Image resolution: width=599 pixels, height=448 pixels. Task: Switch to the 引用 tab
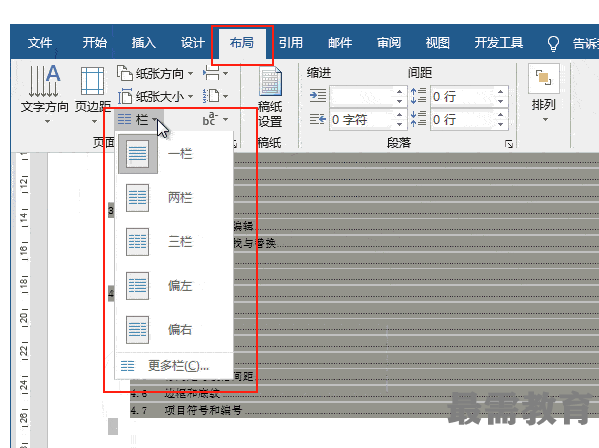tap(291, 42)
